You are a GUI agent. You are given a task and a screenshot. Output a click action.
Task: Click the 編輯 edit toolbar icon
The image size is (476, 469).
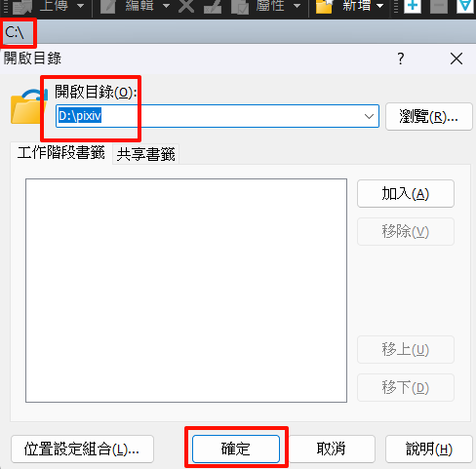108,7
